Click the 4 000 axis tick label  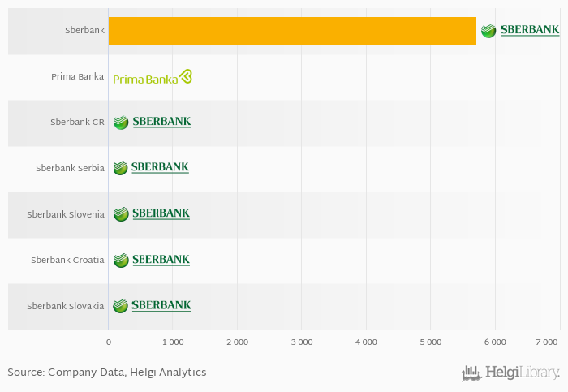pos(366,342)
